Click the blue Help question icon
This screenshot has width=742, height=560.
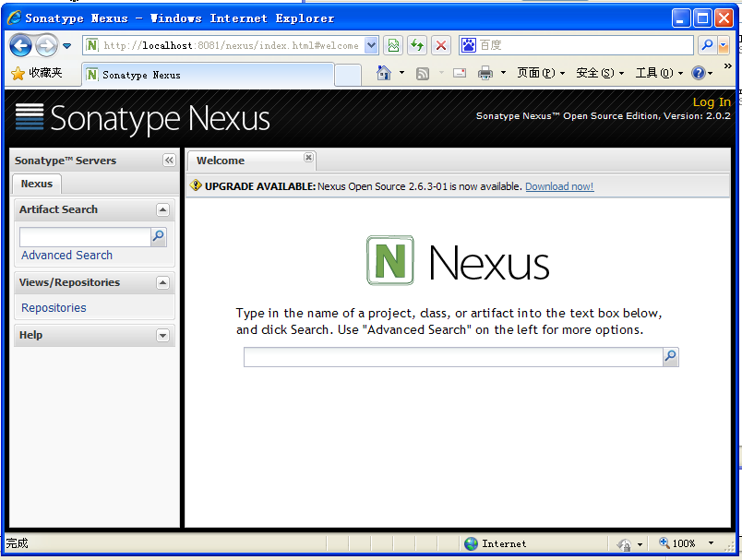point(699,73)
